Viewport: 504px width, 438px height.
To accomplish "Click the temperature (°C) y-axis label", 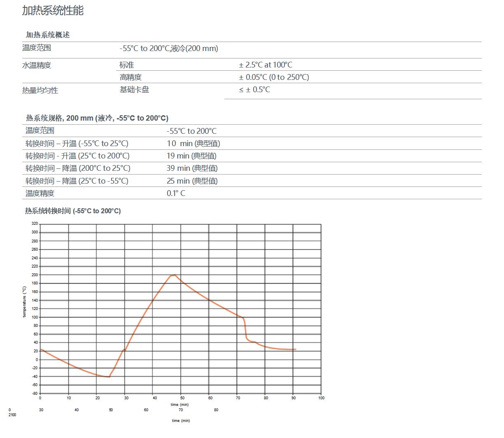I will [24, 302].
